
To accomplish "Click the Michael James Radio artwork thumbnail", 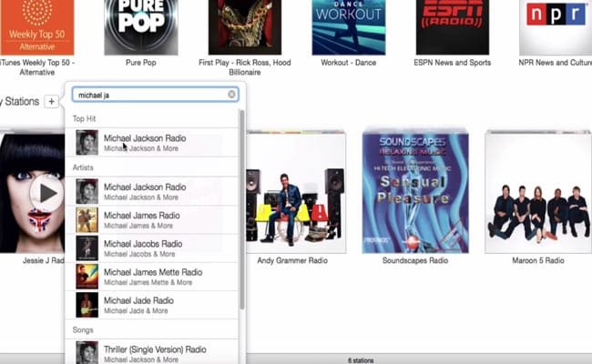I will 87,220.
